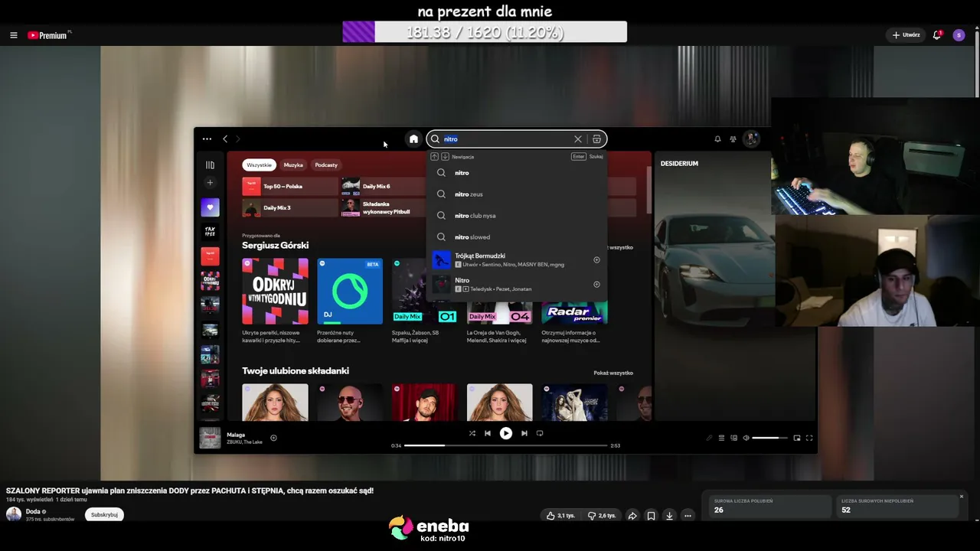Image resolution: width=980 pixels, height=551 pixels.
Task: Open the Spotify miniplayer
Action: coord(797,438)
